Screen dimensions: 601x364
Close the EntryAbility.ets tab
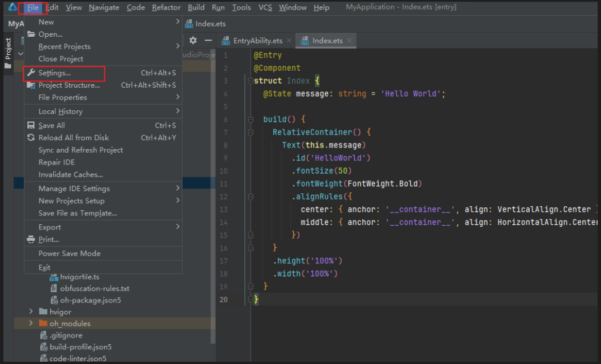[x=289, y=40]
